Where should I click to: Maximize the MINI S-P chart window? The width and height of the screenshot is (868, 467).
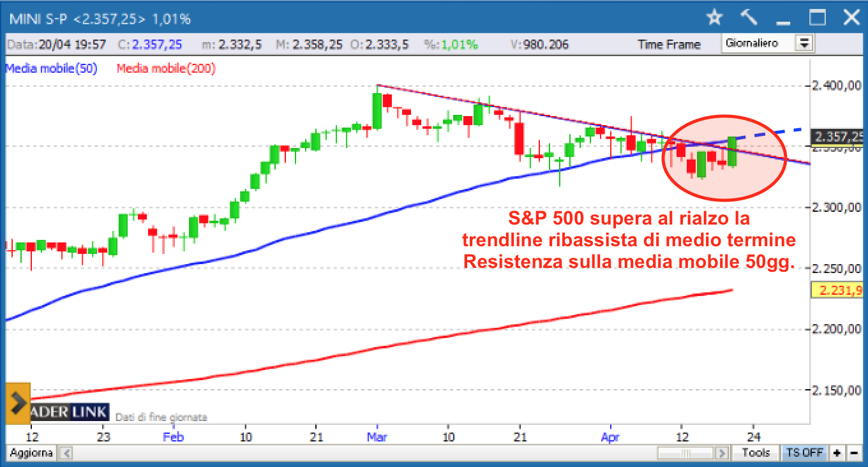point(818,17)
